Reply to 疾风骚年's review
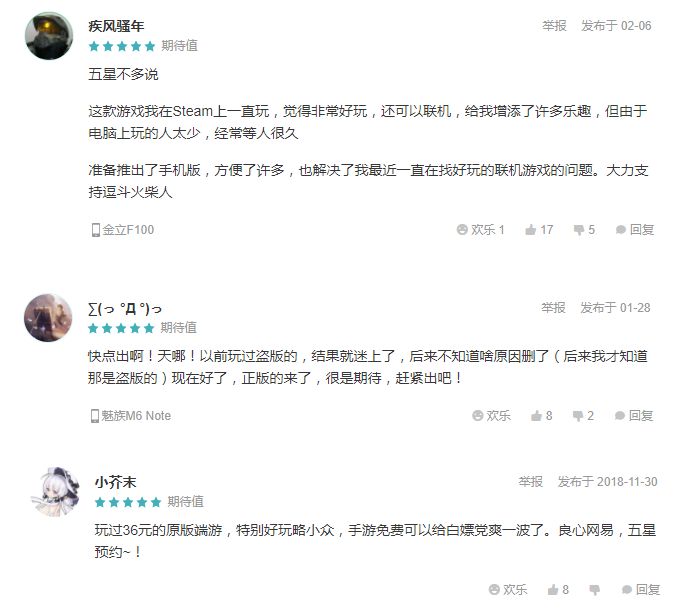The image size is (678, 609). pos(635,230)
